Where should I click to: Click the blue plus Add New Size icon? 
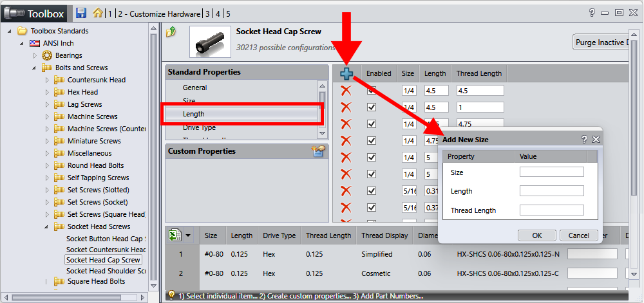347,74
